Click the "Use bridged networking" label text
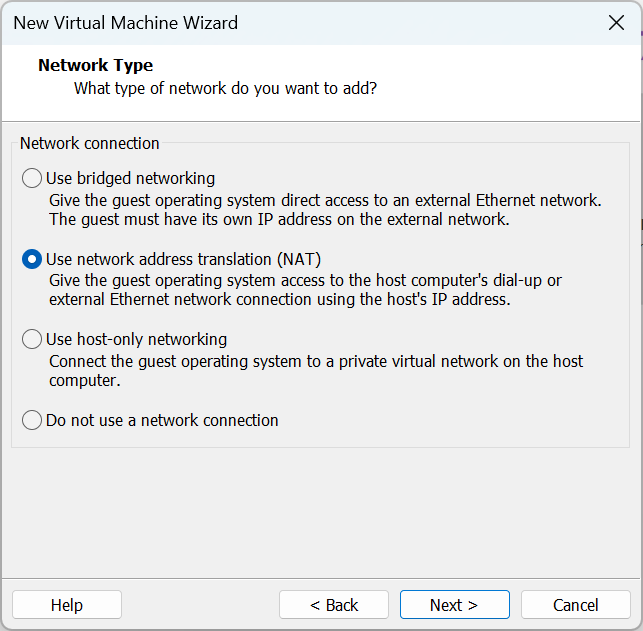This screenshot has height=631, width=643. point(130,179)
